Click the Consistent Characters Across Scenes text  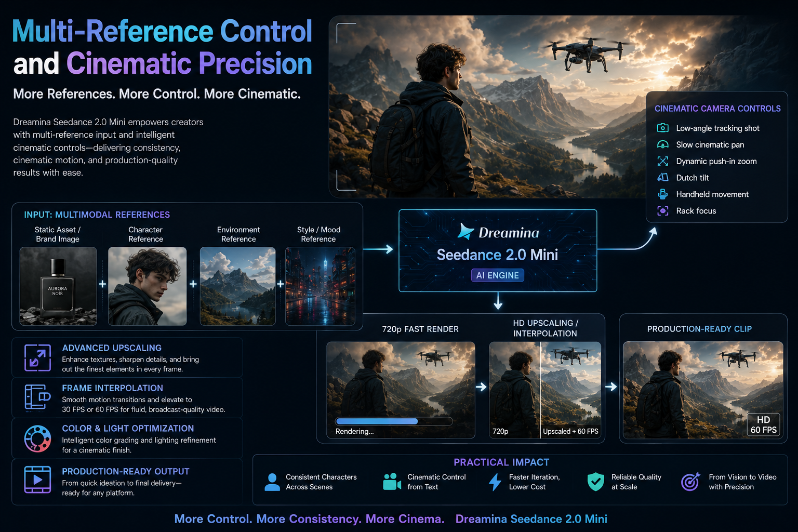click(321, 482)
